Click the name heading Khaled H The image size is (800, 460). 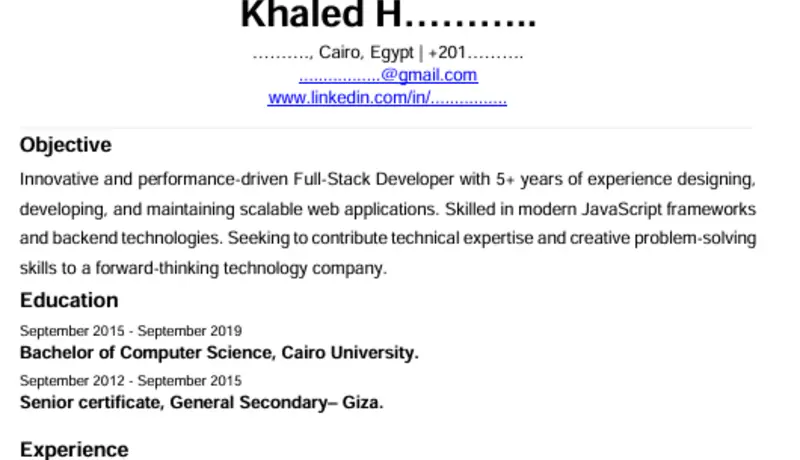coord(388,16)
